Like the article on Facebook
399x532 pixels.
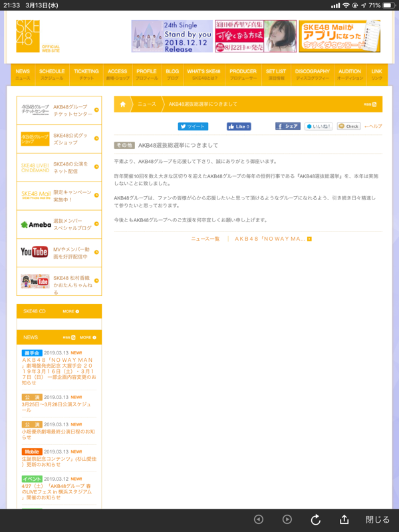(239, 126)
